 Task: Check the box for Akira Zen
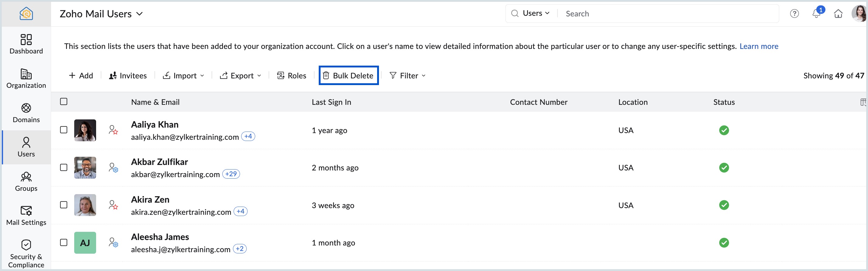[x=64, y=205]
